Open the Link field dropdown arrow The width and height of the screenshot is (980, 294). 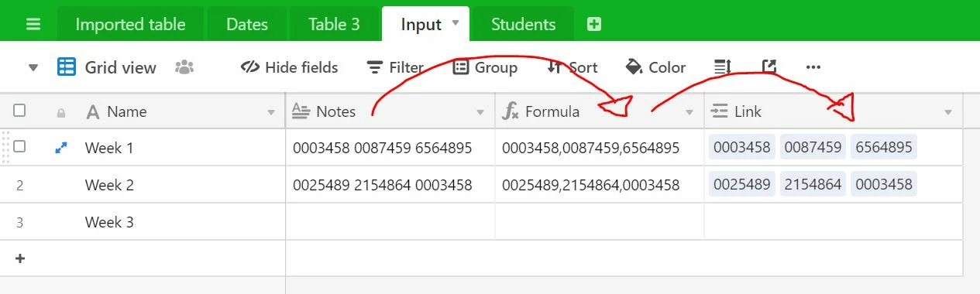click(x=948, y=113)
